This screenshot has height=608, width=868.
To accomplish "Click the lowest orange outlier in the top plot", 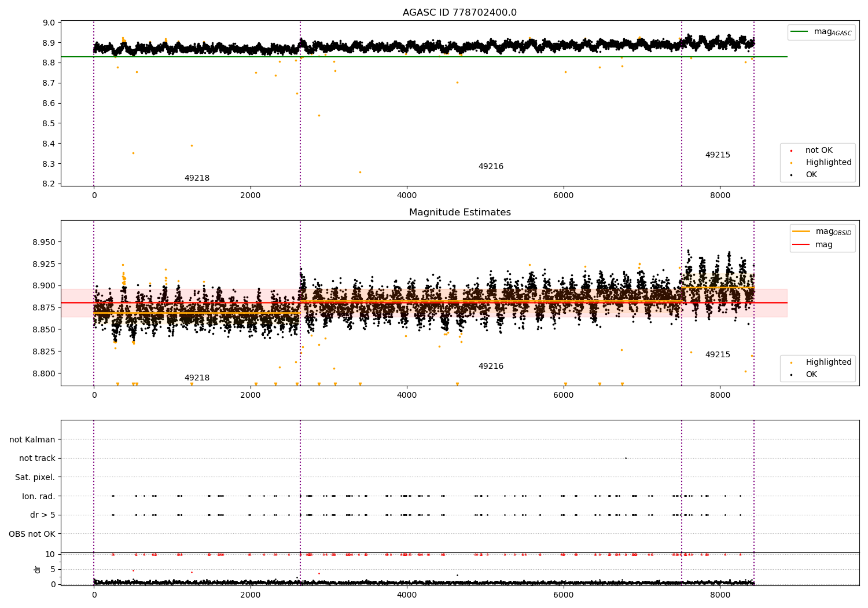I will point(360,172).
